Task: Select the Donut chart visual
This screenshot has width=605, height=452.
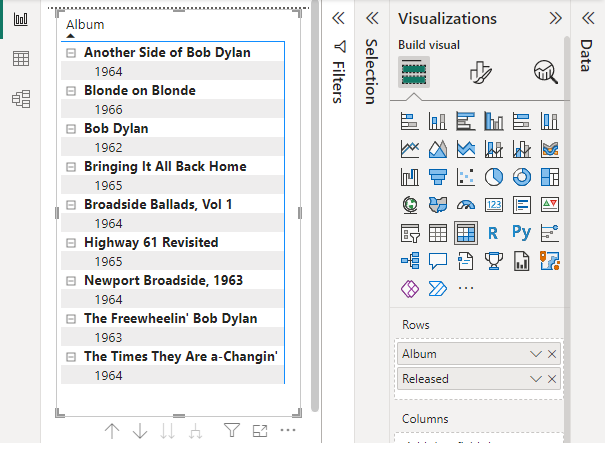Action: tap(521, 177)
